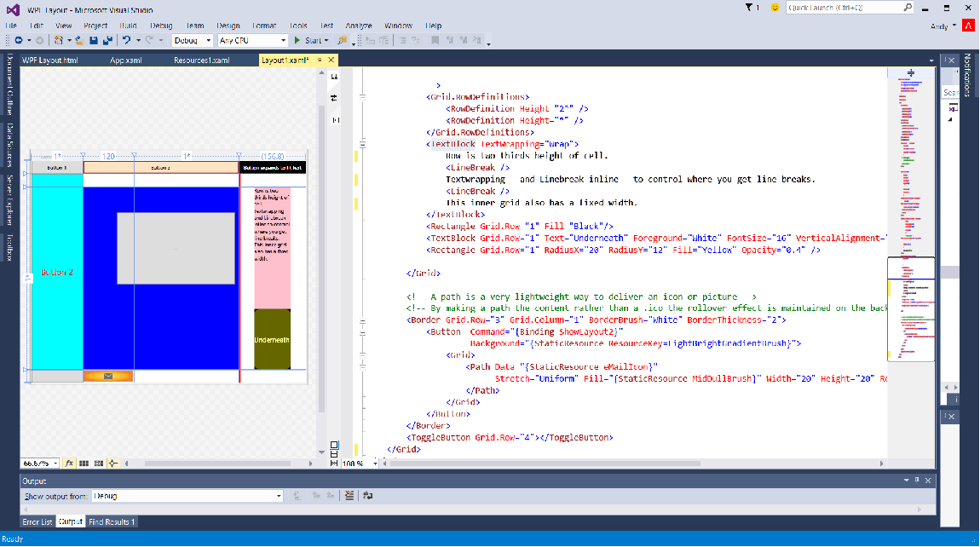Click the Undo toolbar icon
This screenshot has width=980, height=547.
click(126, 40)
